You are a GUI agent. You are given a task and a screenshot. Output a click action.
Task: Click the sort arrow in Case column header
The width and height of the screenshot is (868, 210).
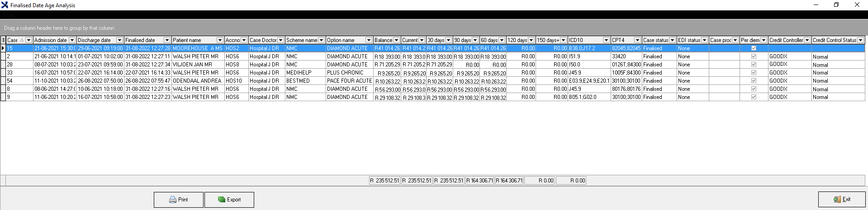click(x=22, y=40)
